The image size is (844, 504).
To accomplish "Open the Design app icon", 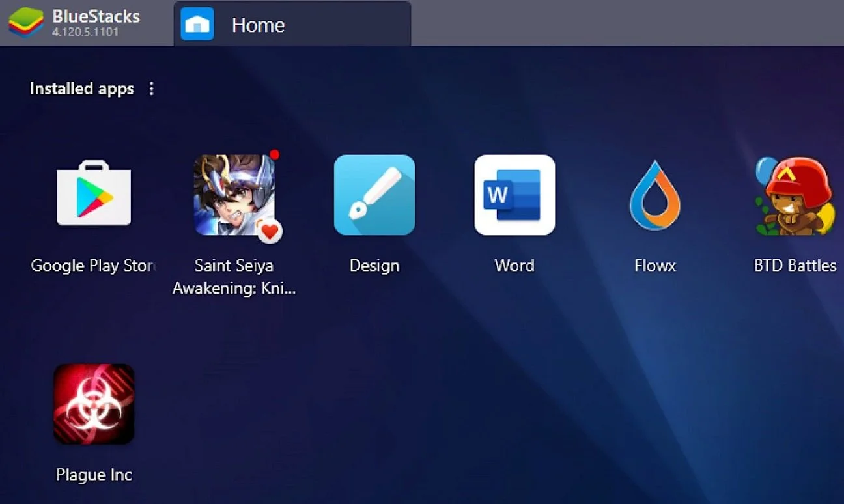I will coord(374,195).
